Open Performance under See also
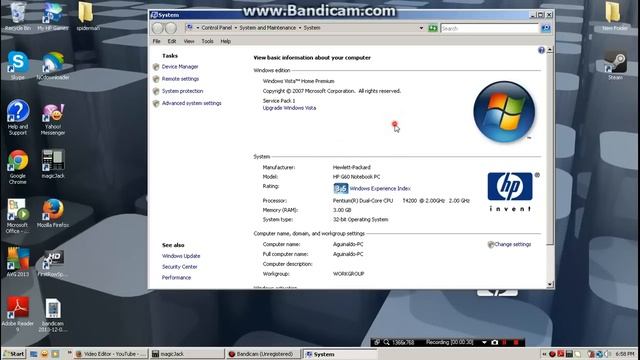 [176, 278]
